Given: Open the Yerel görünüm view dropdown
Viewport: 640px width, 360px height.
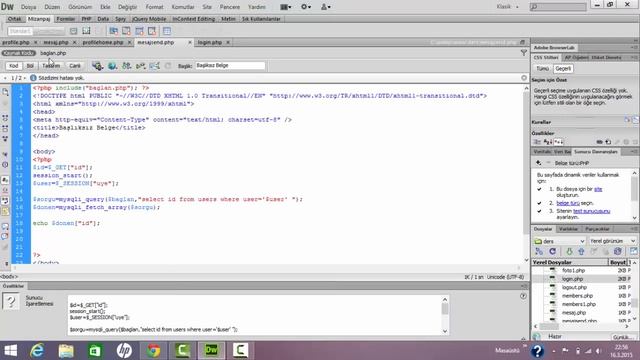Looking at the screenshot, I should click(613, 241).
